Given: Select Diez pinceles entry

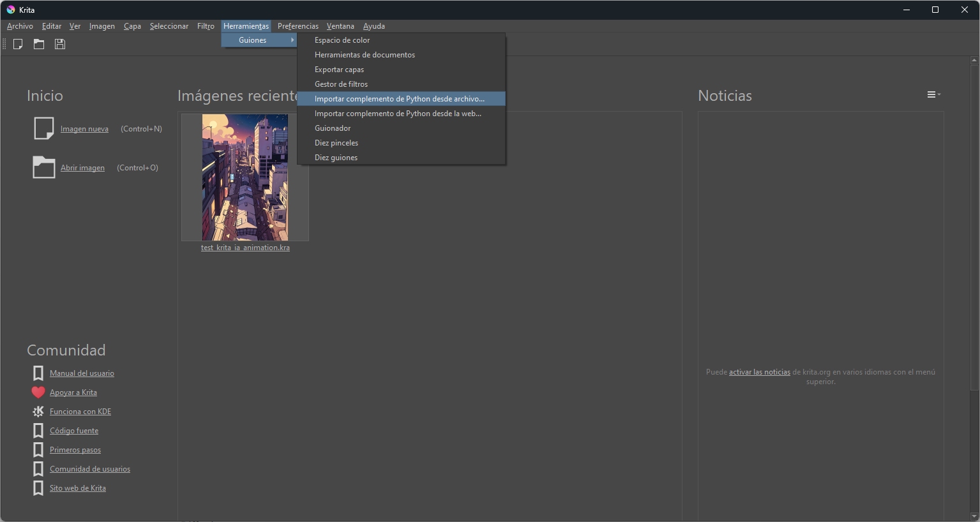Looking at the screenshot, I should (402, 143).
